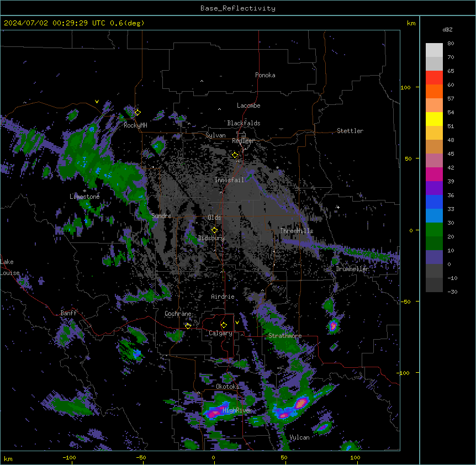This screenshot has width=476, height=465.
Task: Click the 39 dBZ magenta legend swatch
Action: tap(434, 174)
